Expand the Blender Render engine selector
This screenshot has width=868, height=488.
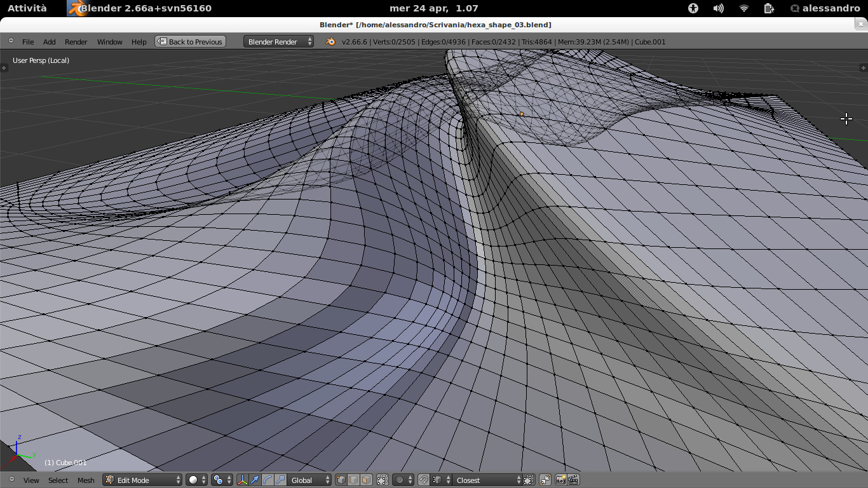point(278,42)
